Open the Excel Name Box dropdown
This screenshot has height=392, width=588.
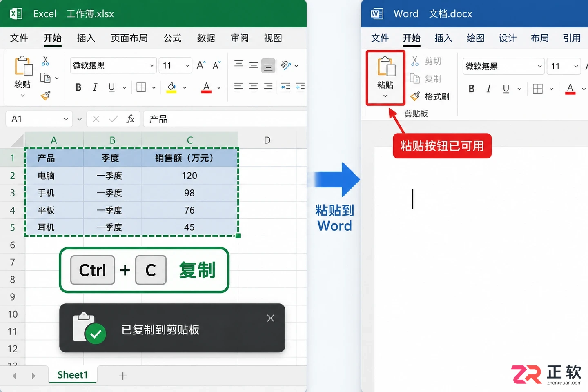[66, 119]
